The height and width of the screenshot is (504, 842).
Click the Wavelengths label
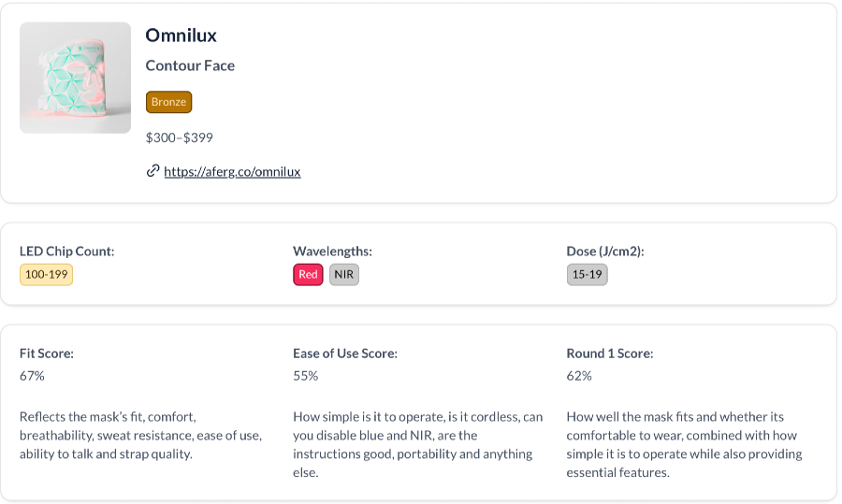332,252
